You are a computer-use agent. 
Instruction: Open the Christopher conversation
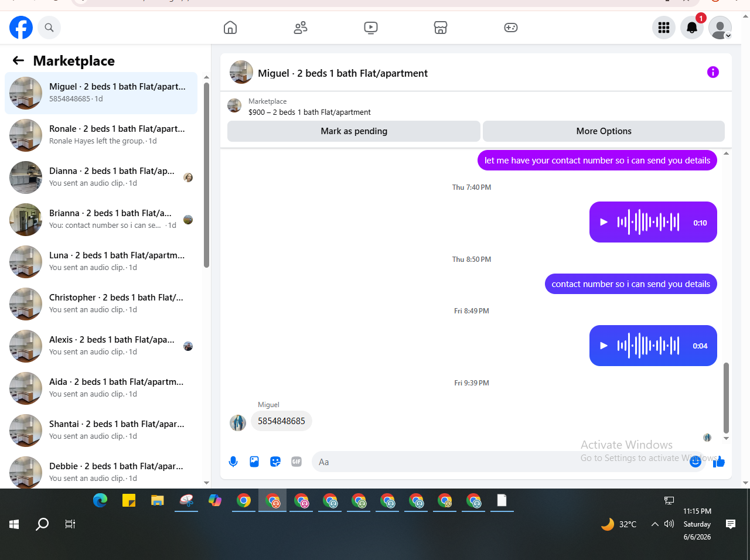[x=101, y=304]
